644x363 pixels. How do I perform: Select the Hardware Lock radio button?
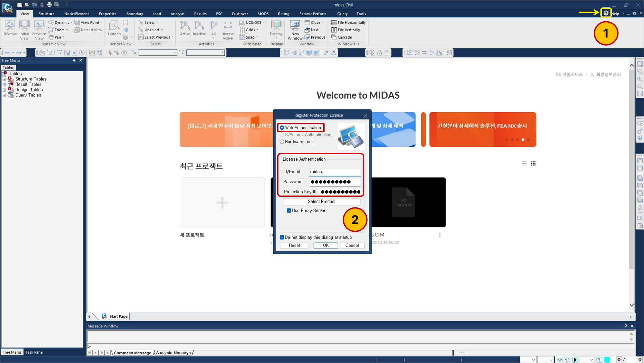[282, 142]
